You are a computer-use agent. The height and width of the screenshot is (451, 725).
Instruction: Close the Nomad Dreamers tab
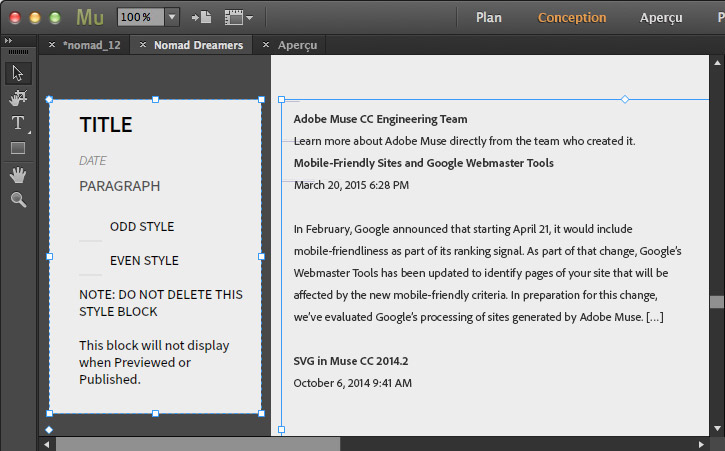[x=143, y=45]
